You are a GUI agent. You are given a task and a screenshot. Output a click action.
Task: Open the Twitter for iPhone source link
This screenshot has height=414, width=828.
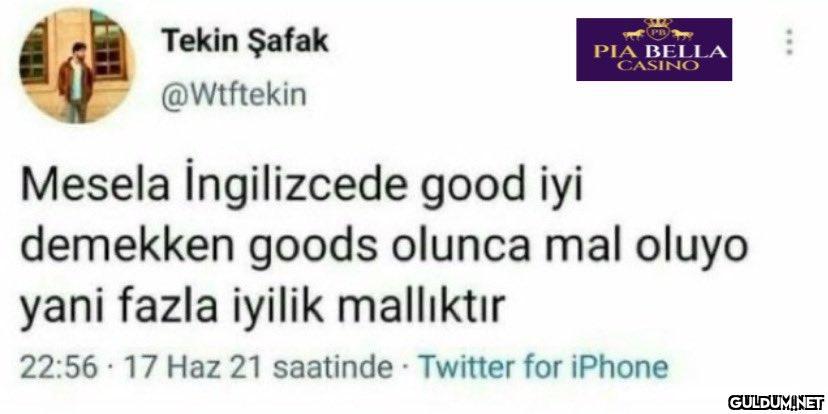click(x=542, y=366)
